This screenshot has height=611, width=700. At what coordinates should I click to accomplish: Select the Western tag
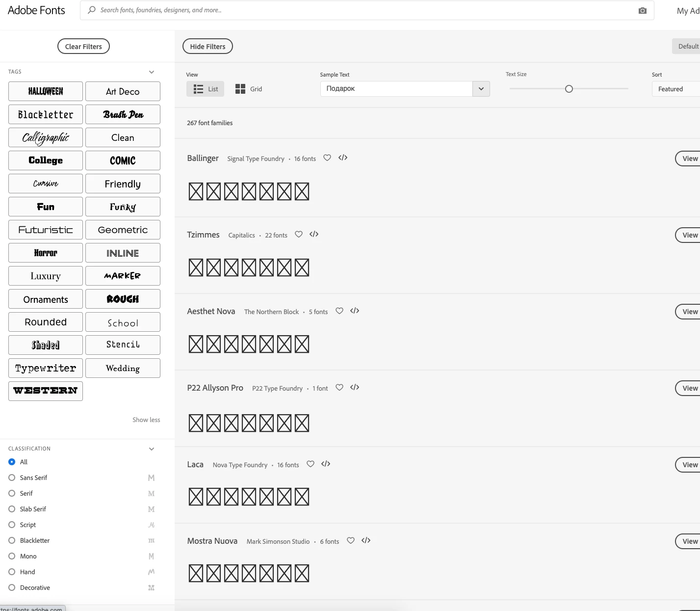[46, 391]
